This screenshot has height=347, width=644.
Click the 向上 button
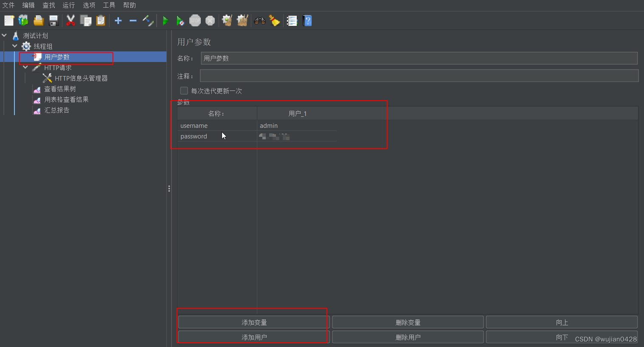562,322
